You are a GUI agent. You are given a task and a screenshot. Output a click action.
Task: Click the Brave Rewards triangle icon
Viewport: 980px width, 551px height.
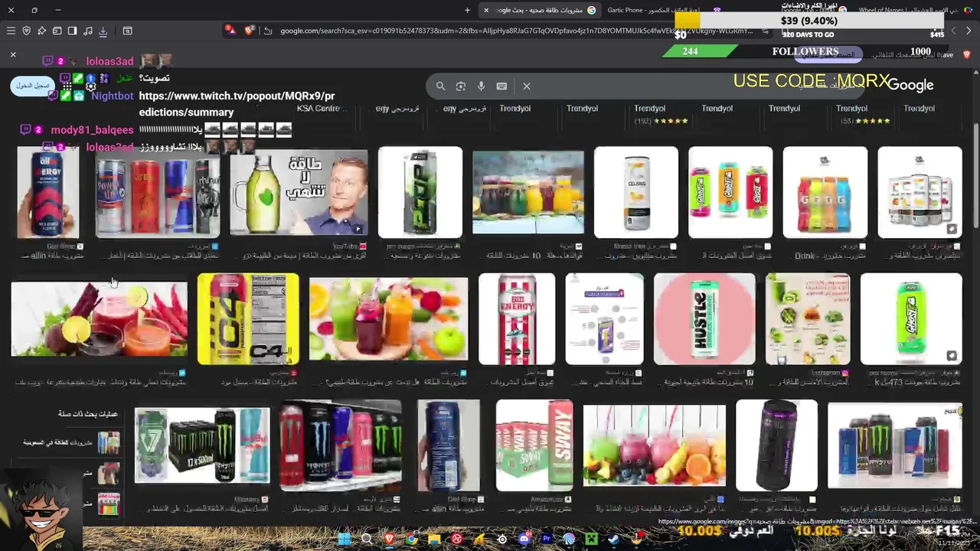coord(230,31)
